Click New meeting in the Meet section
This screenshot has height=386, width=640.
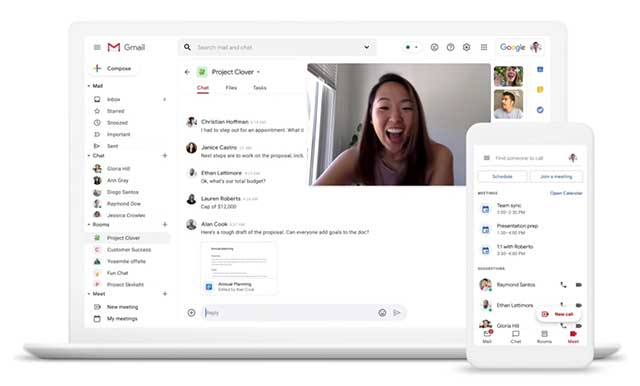(x=122, y=307)
